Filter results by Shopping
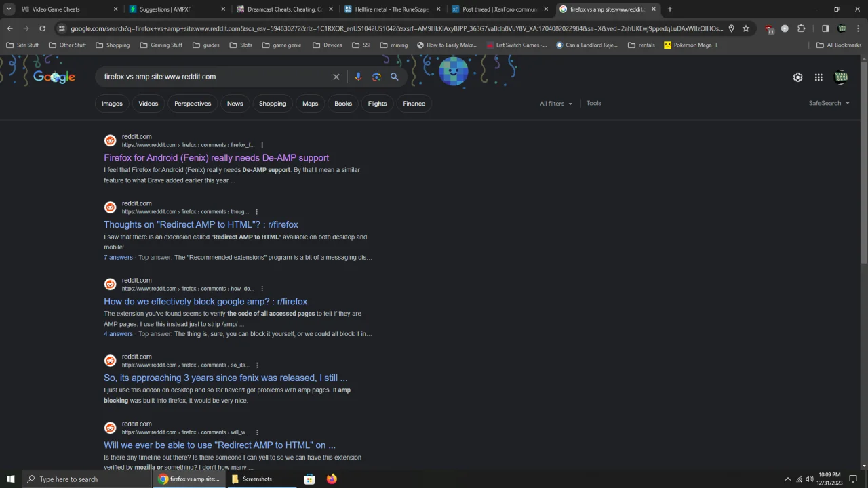Image resolution: width=868 pixels, height=488 pixels. (x=273, y=104)
